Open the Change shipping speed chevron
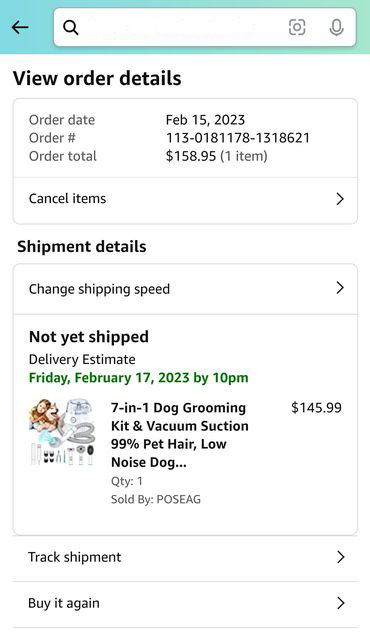370x638 pixels. 340,288
